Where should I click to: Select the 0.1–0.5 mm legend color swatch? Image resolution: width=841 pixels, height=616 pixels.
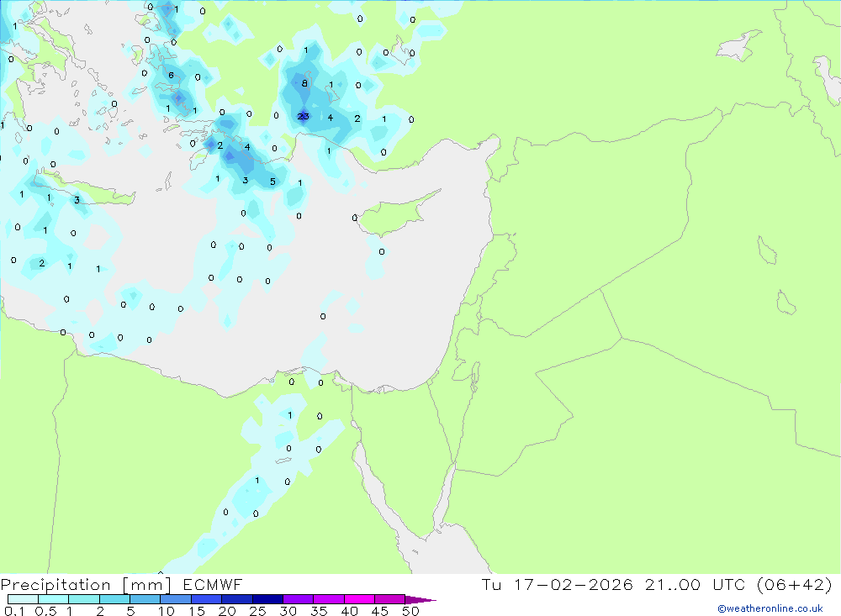pos(23,599)
